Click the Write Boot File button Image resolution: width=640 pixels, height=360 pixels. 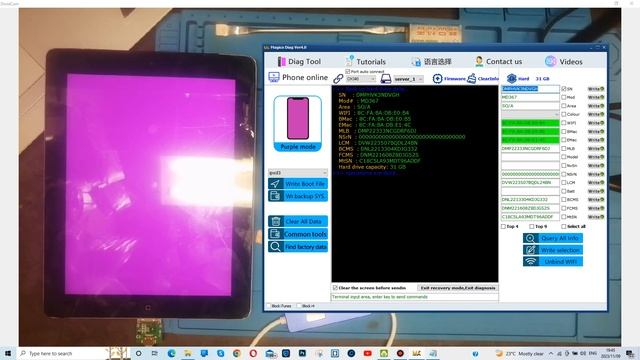[x=298, y=184]
